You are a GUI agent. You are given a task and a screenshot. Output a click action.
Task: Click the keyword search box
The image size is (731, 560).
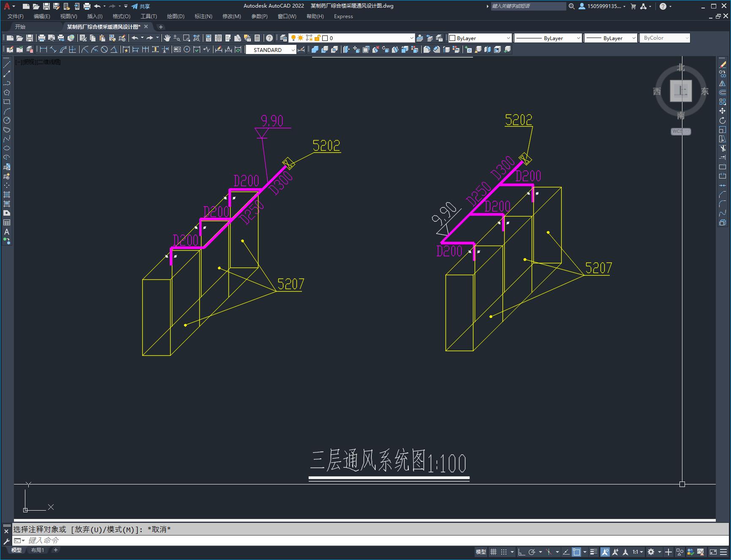point(528,6)
